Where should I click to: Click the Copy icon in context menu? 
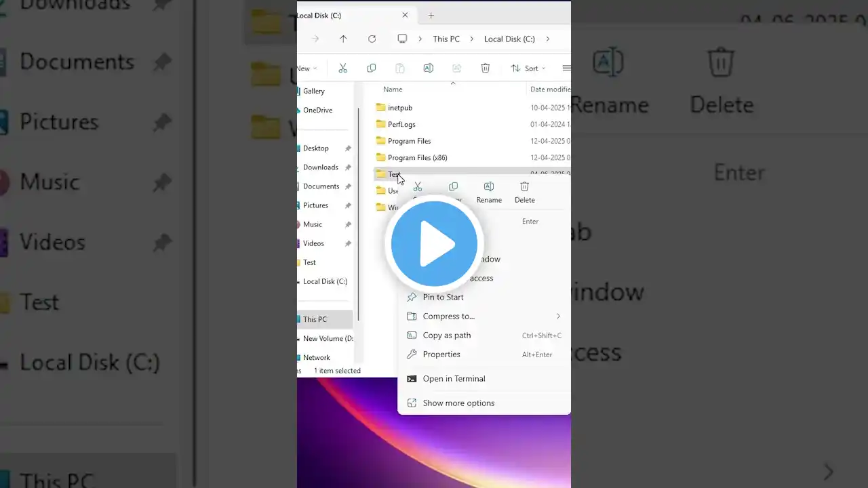pos(453,186)
